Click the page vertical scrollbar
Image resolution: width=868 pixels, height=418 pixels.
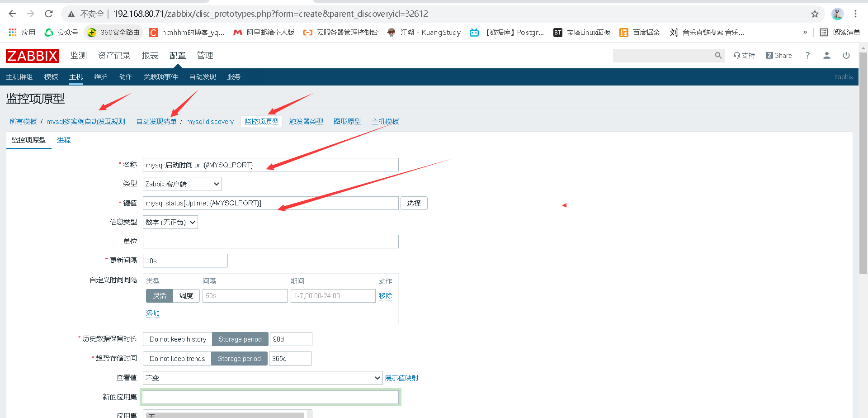click(863, 163)
